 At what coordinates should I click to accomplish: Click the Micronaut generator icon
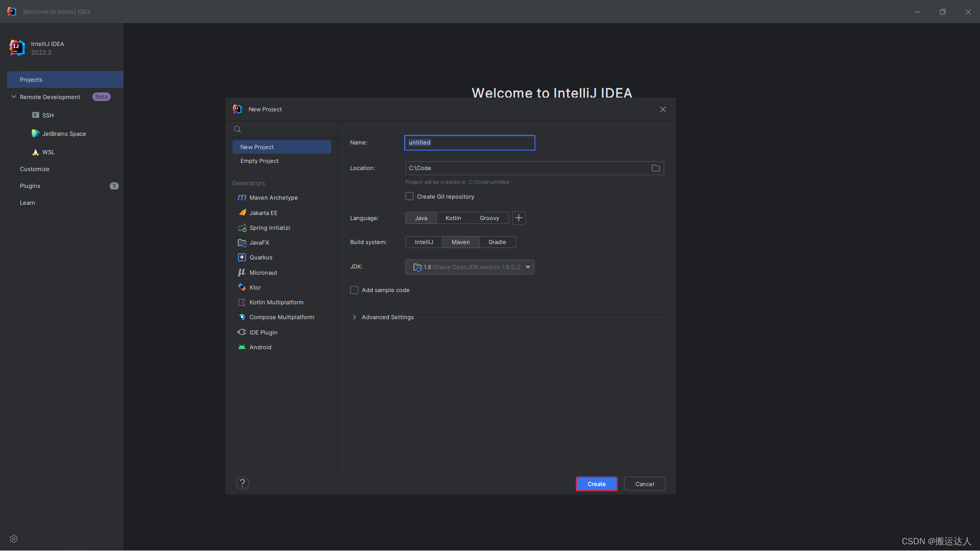click(x=242, y=273)
